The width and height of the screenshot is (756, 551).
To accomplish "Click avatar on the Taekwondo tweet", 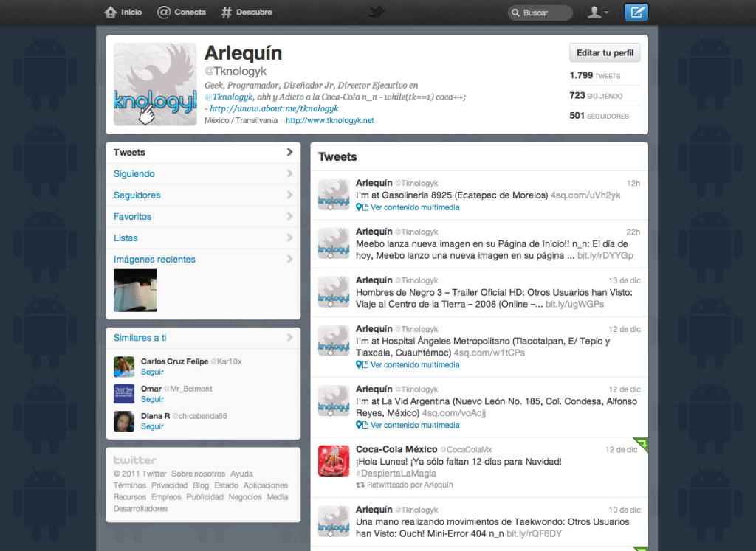I will point(334,521).
